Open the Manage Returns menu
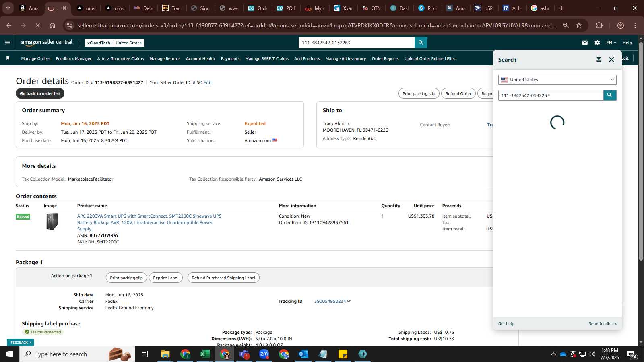644x362 pixels. click(x=165, y=59)
